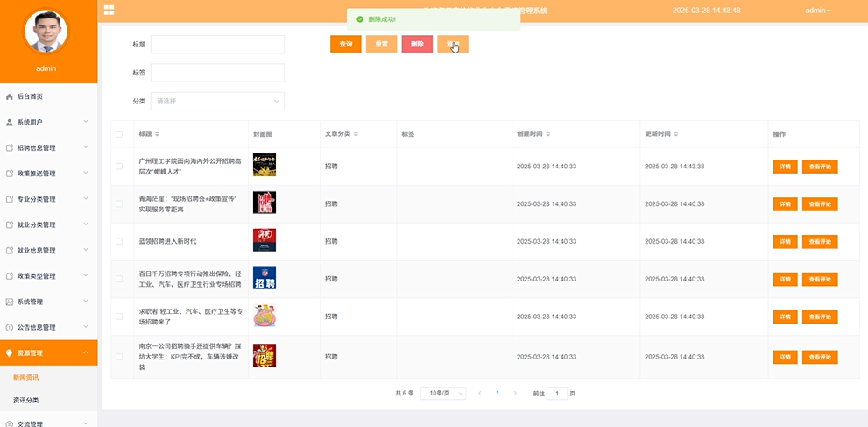Click the sort icon next to 更新时间

click(677, 134)
